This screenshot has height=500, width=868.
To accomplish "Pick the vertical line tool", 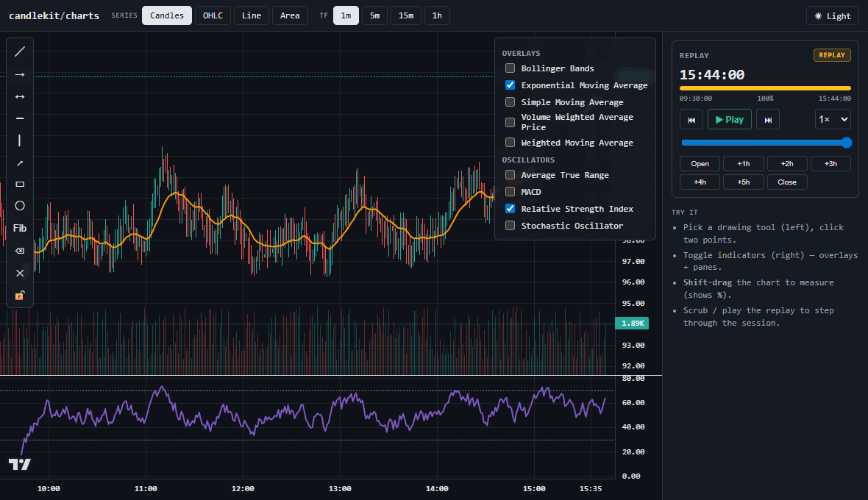I will click(x=20, y=140).
